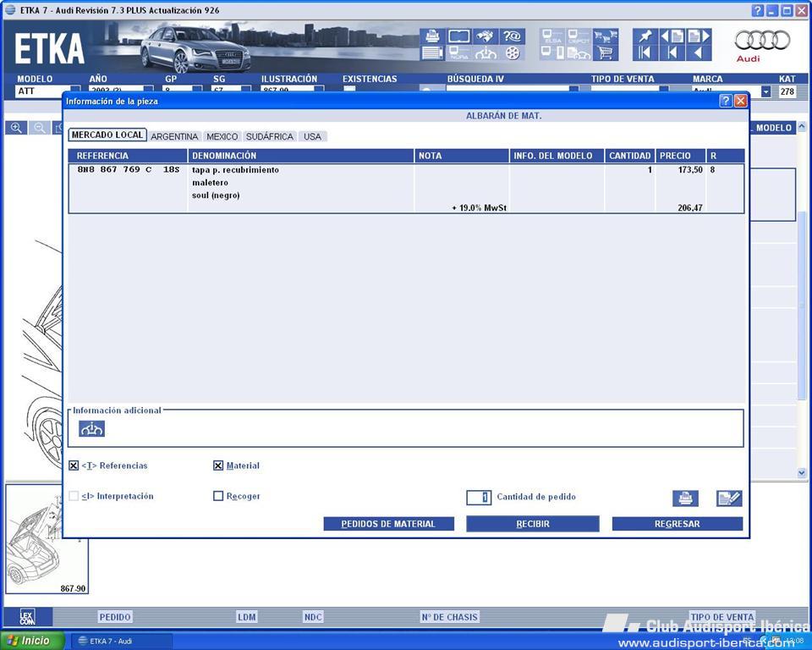Click the PEDIDO button in the bottom bar

[x=115, y=617]
